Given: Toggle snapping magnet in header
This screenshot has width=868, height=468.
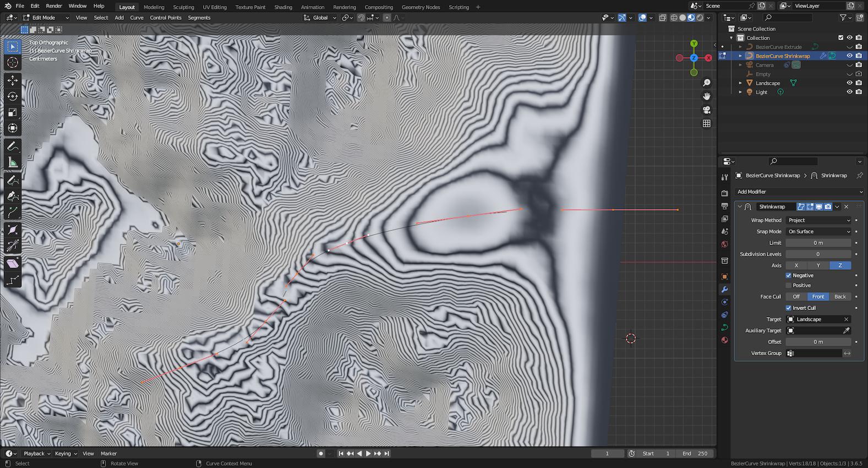Looking at the screenshot, I should click(361, 18).
